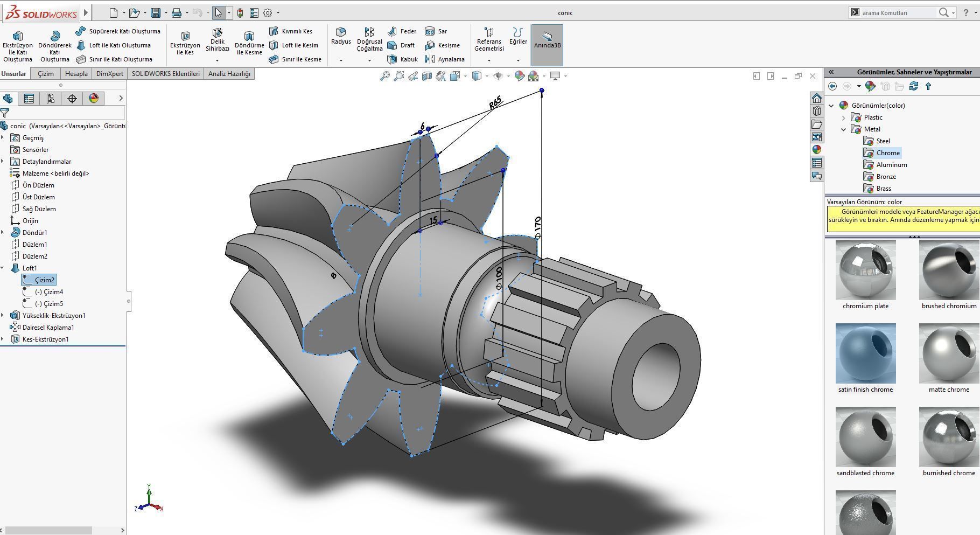This screenshot has height=535, width=980.
Task: Select (-) Çizim4 sketch
Action: click(43, 291)
